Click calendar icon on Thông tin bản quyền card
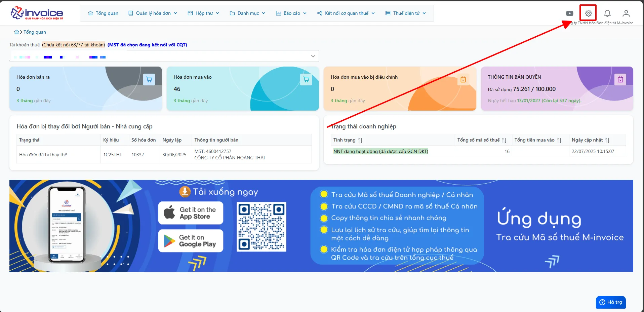 [x=620, y=79]
